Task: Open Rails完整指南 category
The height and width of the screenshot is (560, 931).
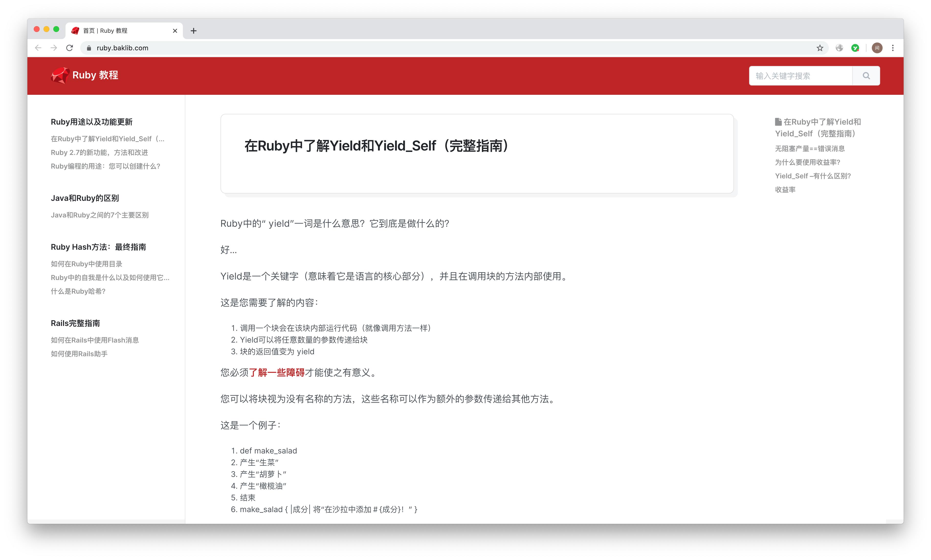Action: [x=75, y=323]
